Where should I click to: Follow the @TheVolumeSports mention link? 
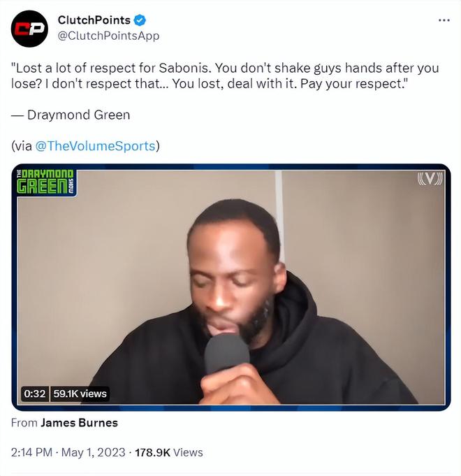pos(96,146)
